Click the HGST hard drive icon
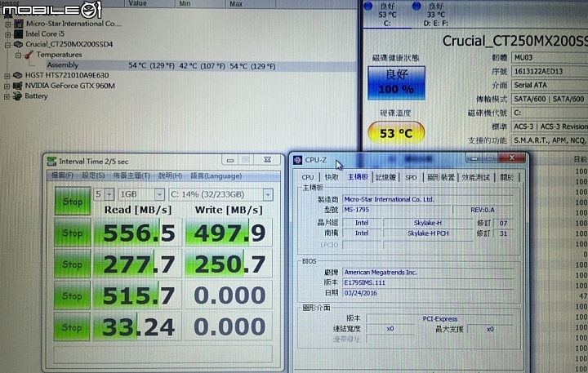588x373 pixels. click(18, 75)
